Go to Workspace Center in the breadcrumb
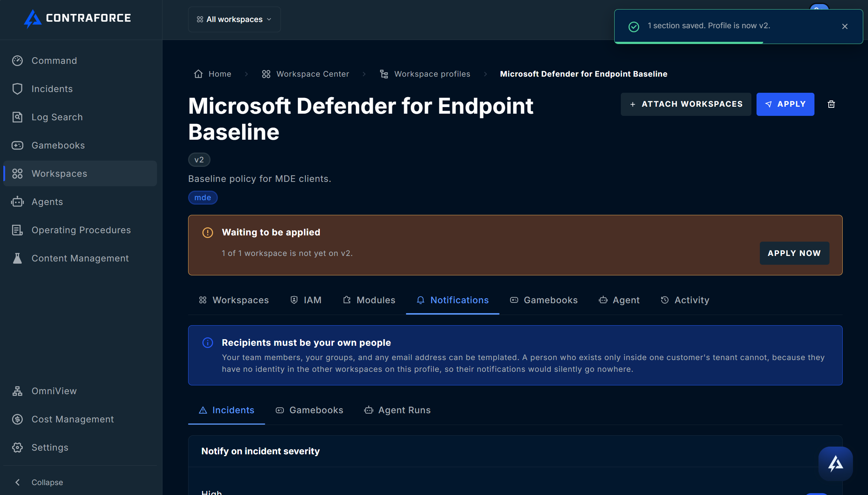The image size is (868, 495). (x=305, y=74)
